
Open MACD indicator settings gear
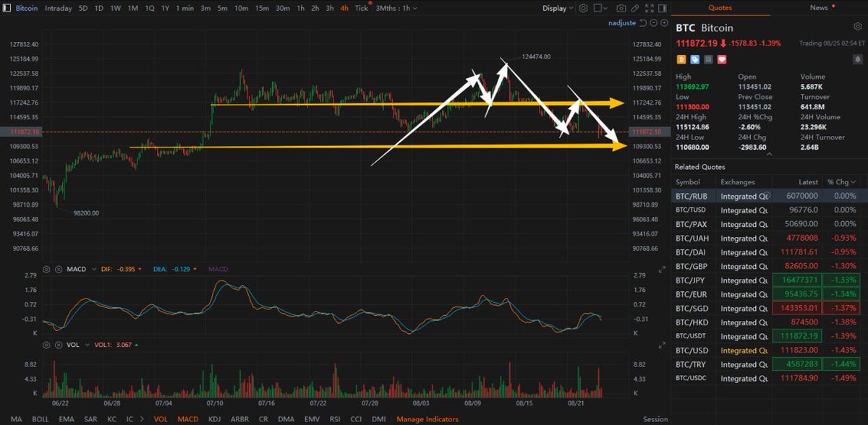tap(46, 269)
